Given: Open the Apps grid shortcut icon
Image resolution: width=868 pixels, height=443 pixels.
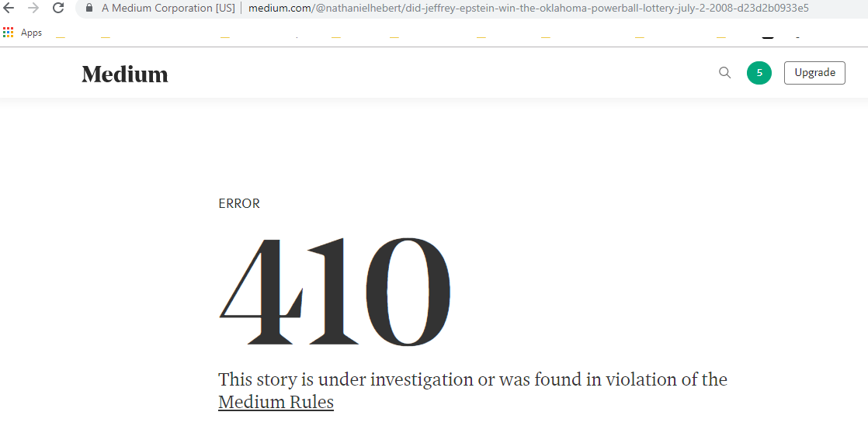Looking at the screenshot, I should tap(8, 33).
